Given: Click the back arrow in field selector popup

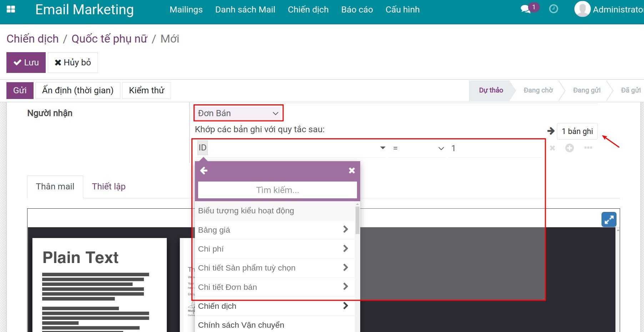Looking at the screenshot, I should [x=204, y=171].
